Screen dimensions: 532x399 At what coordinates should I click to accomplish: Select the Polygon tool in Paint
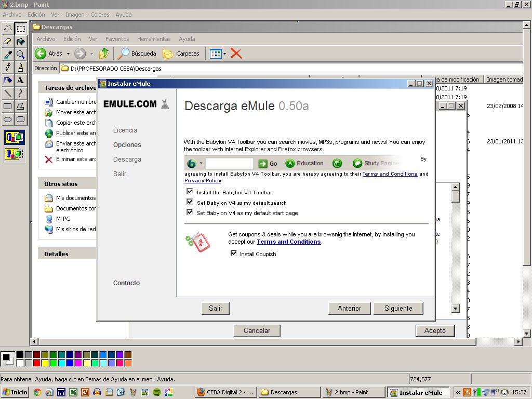(x=21, y=106)
